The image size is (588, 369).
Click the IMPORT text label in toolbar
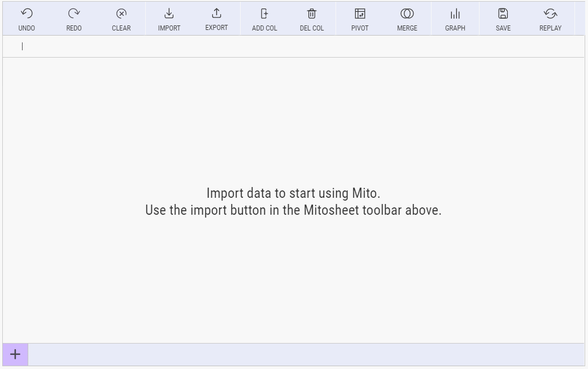pos(169,28)
